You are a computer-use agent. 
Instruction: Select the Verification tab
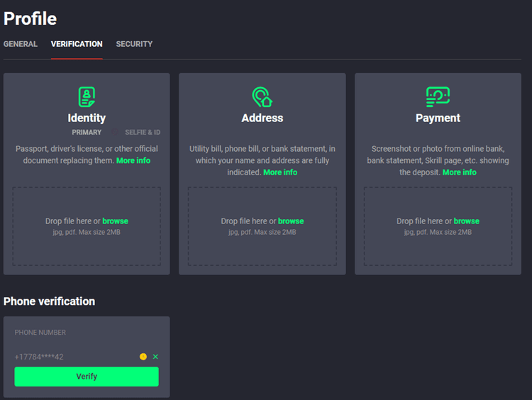click(77, 44)
